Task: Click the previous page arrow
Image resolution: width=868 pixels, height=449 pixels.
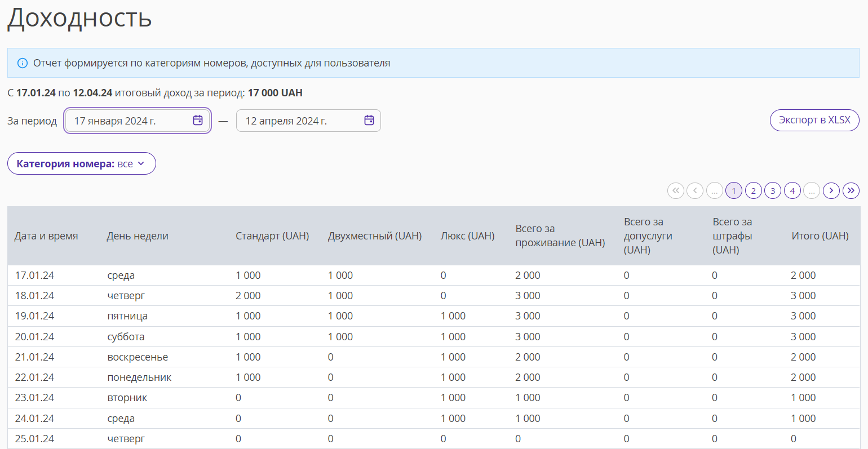Action: 695,190
